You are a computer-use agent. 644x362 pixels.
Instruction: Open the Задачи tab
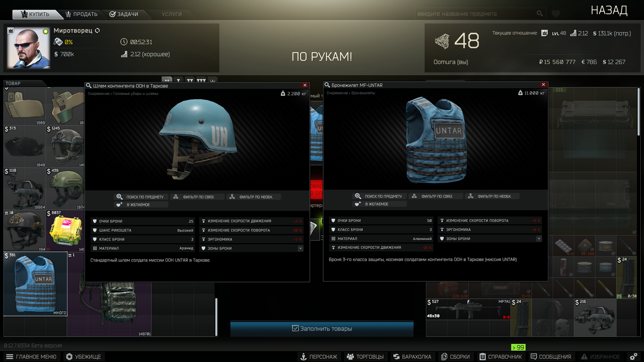[x=123, y=14]
